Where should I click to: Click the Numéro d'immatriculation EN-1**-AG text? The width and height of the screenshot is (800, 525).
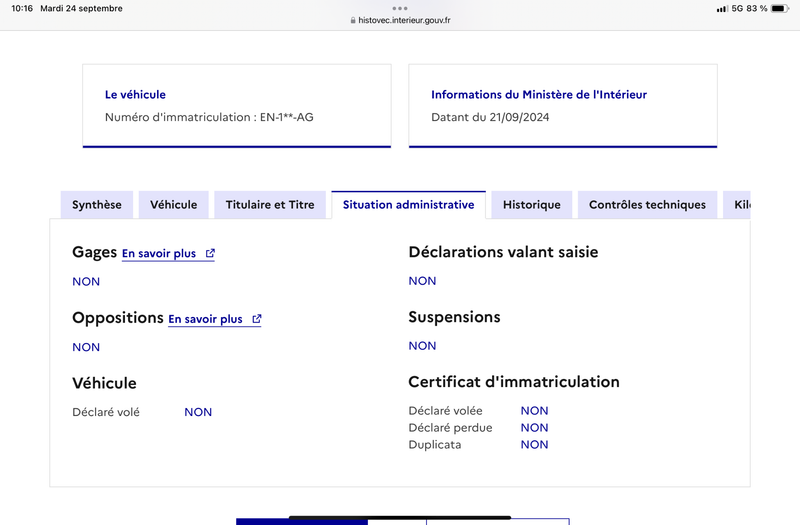click(209, 117)
